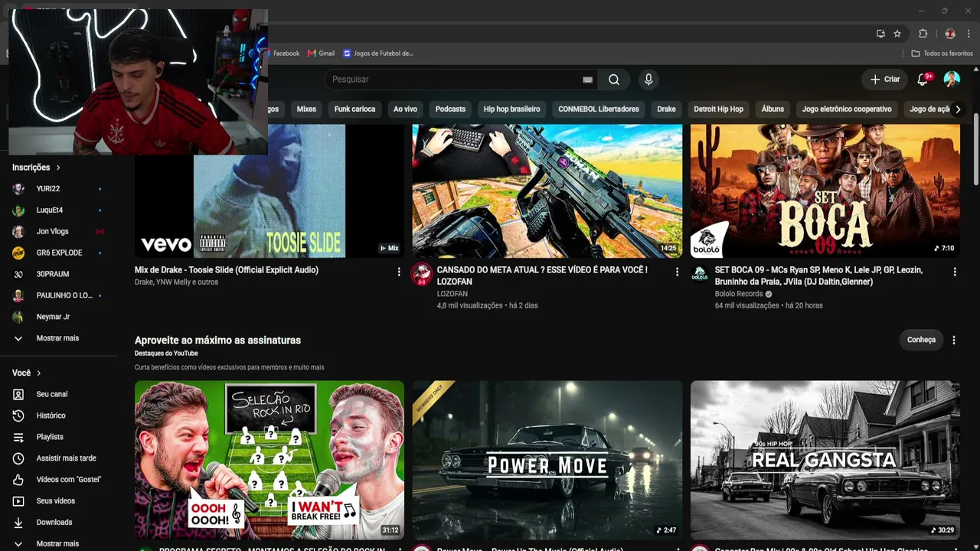Open the GR6 EXPLODE subscription channel

[x=58, y=253]
